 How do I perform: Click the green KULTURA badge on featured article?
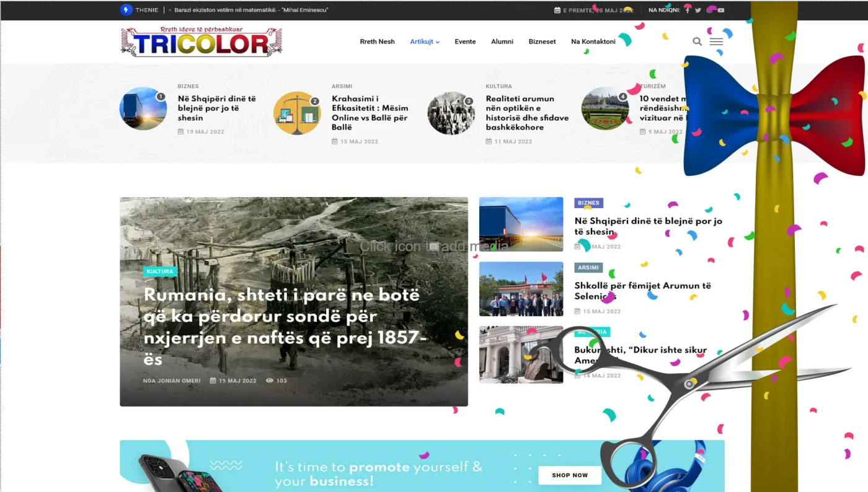(160, 271)
